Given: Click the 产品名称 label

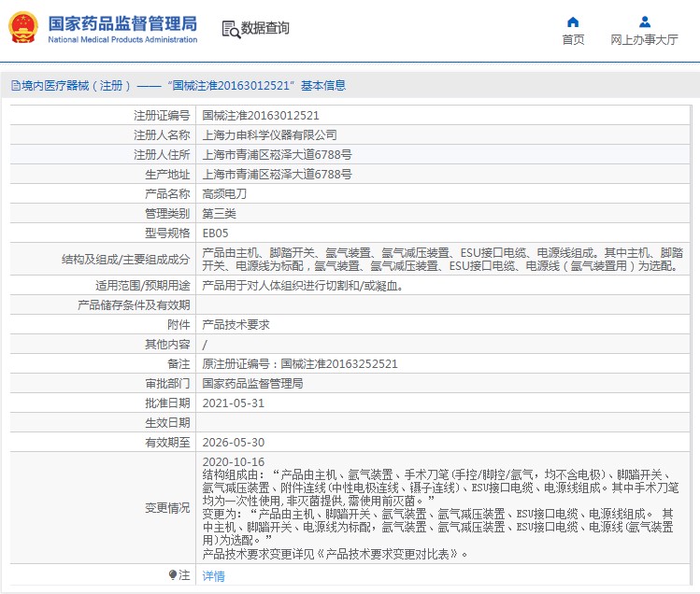Looking at the screenshot, I should click(167, 194).
